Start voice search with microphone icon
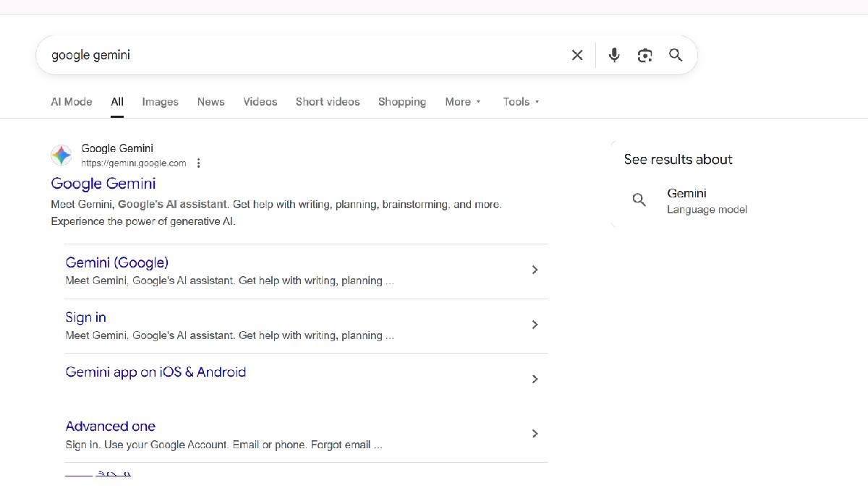 pyautogui.click(x=614, y=55)
